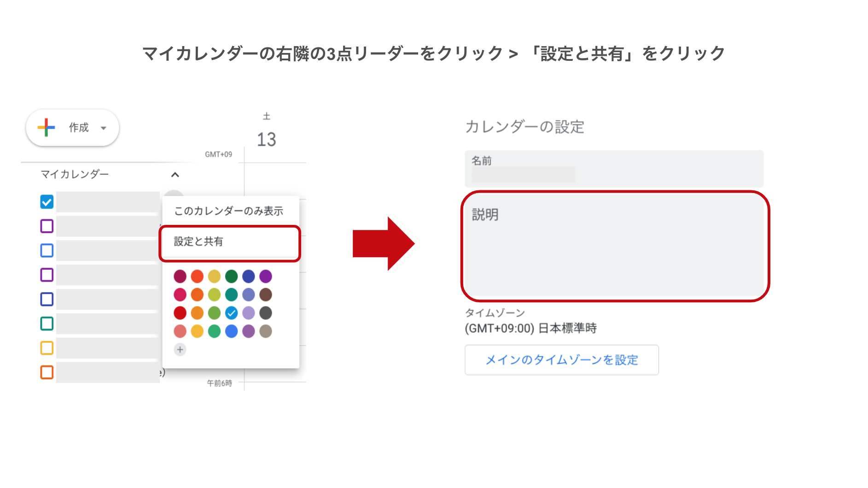Click the 作成 button label

pyautogui.click(x=79, y=128)
